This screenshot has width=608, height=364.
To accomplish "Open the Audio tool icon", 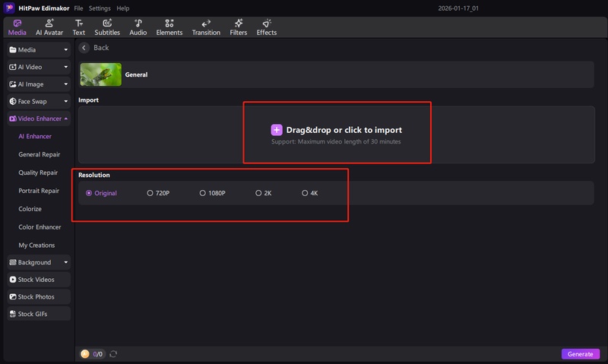I will point(138,24).
